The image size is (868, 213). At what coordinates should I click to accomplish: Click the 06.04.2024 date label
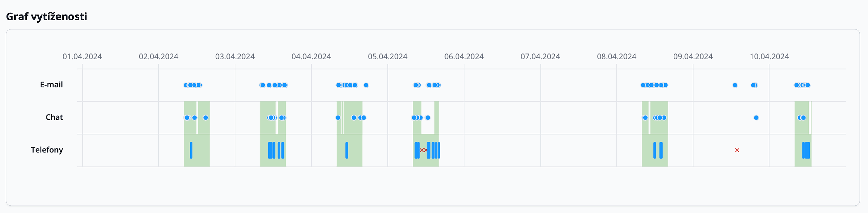pos(464,57)
